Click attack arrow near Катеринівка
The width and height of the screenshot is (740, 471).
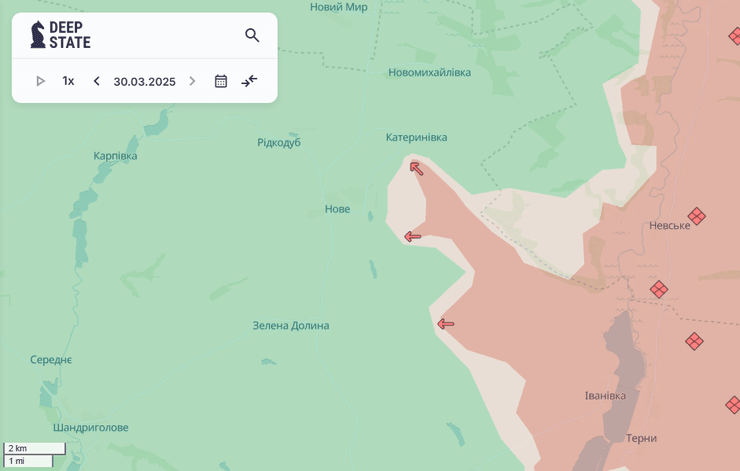(x=416, y=168)
